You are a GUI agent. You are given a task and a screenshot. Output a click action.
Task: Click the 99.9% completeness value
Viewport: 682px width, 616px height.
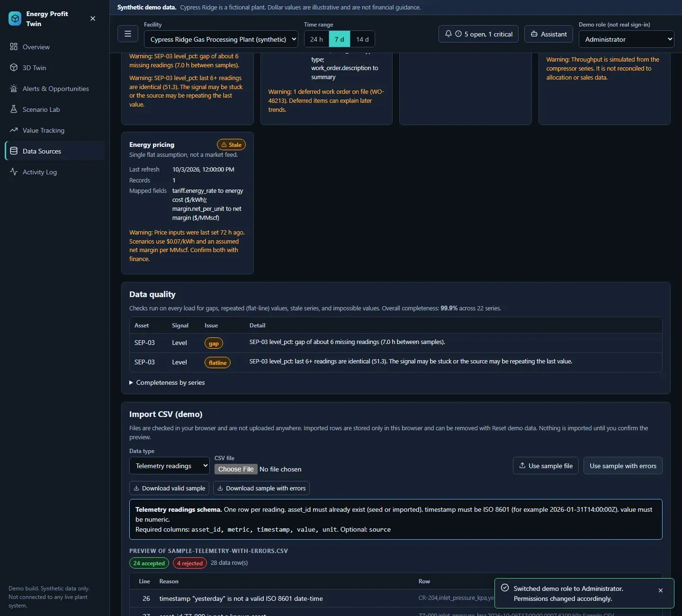coord(449,308)
